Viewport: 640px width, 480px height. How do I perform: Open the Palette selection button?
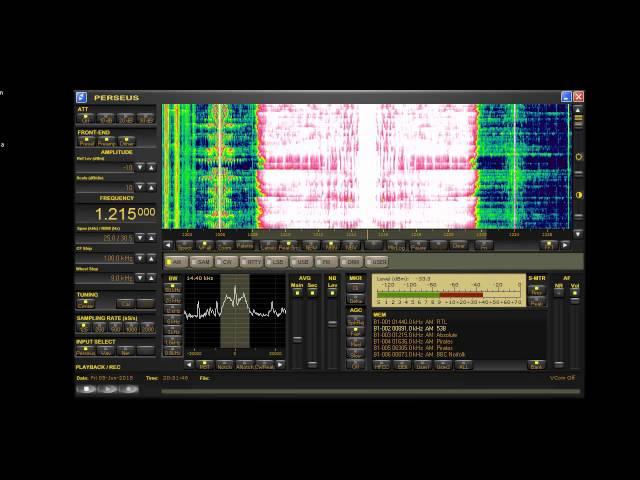[244, 245]
